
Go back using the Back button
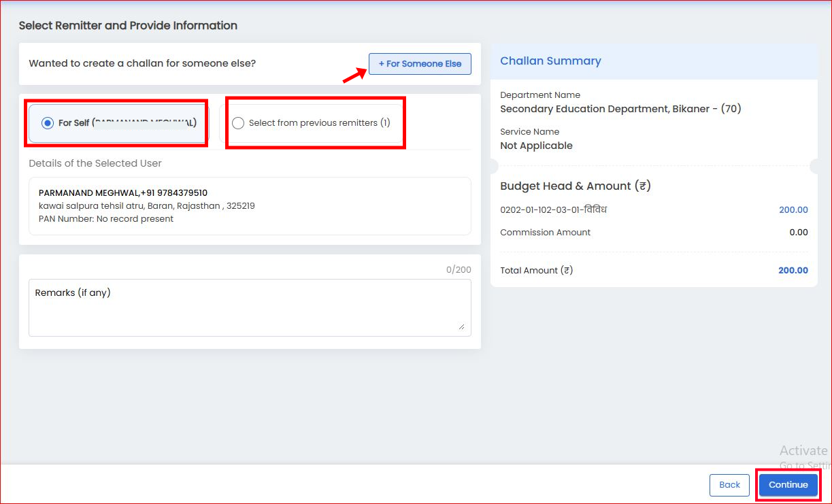point(729,485)
